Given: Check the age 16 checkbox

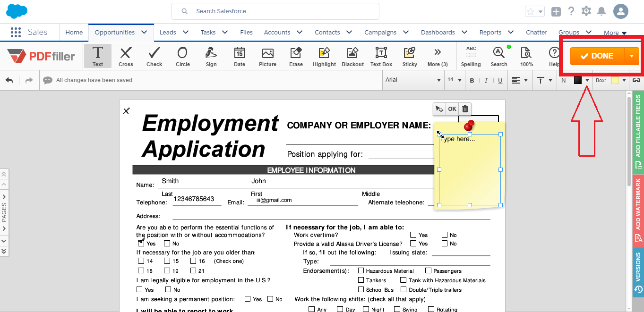Looking at the screenshot, I should pos(193,261).
